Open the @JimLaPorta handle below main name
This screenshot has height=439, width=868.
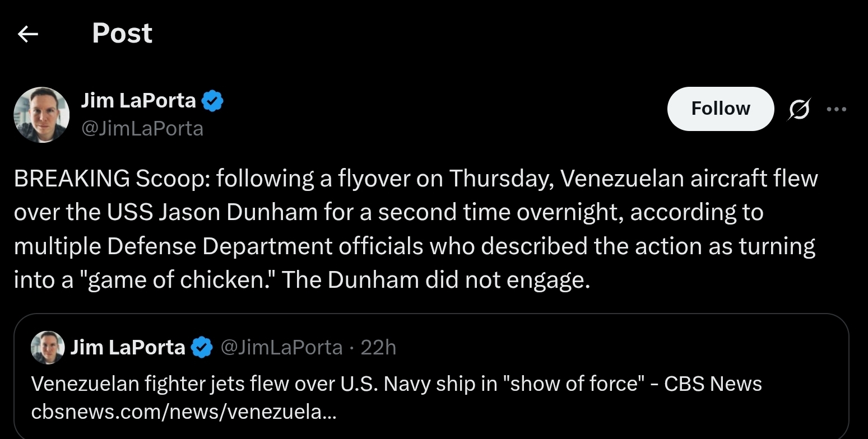142,129
